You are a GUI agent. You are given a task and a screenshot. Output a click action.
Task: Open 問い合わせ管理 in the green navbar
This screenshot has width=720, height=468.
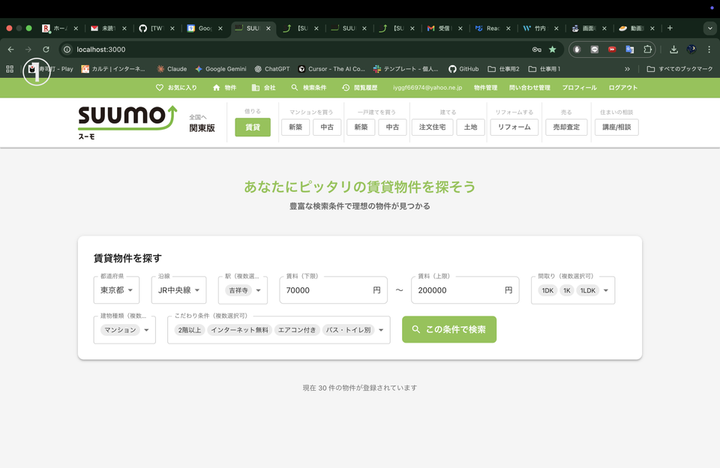tap(529, 87)
